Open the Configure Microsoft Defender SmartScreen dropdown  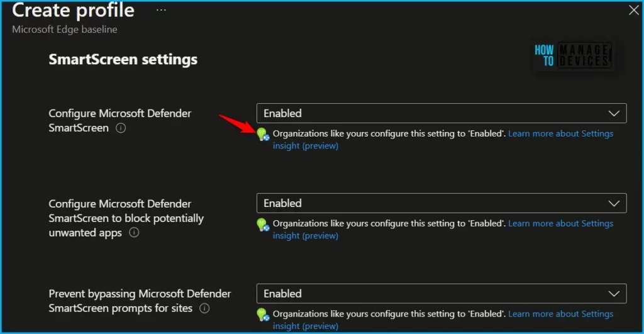tap(441, 113)
